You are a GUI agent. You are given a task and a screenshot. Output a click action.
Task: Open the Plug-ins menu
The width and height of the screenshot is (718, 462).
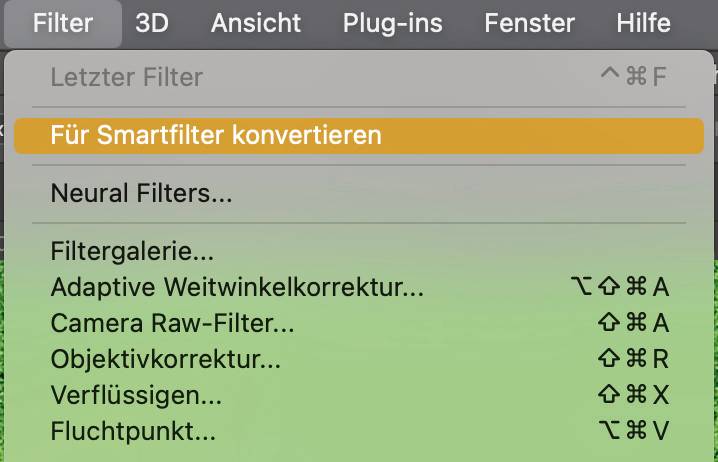click(x=392, y=23)
